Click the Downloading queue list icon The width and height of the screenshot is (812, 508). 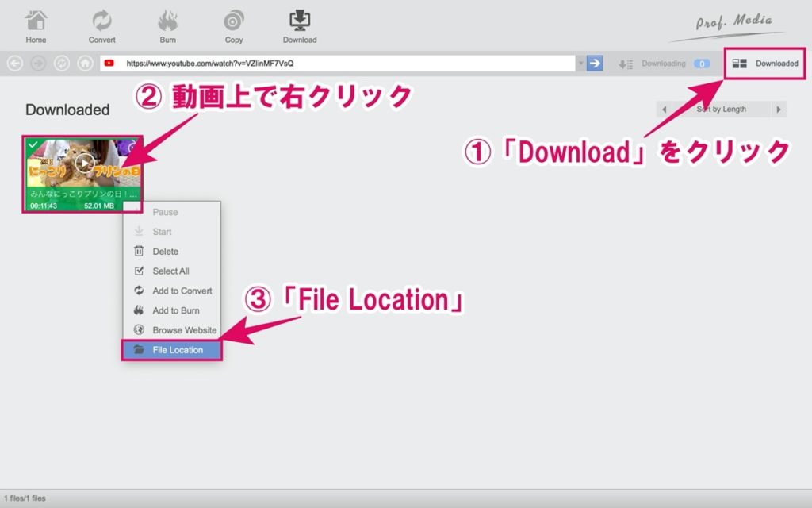pos(626,63)
